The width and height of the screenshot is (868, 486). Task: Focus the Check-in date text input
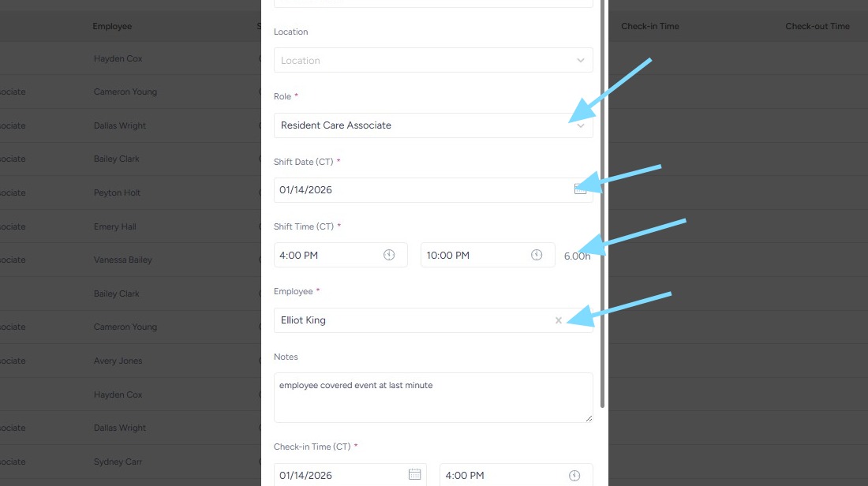[339, 475]
